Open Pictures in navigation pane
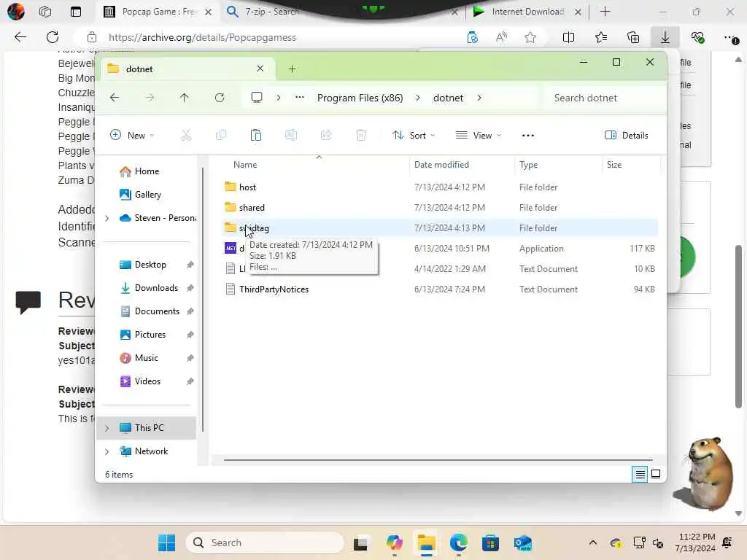 coord(150,335)
